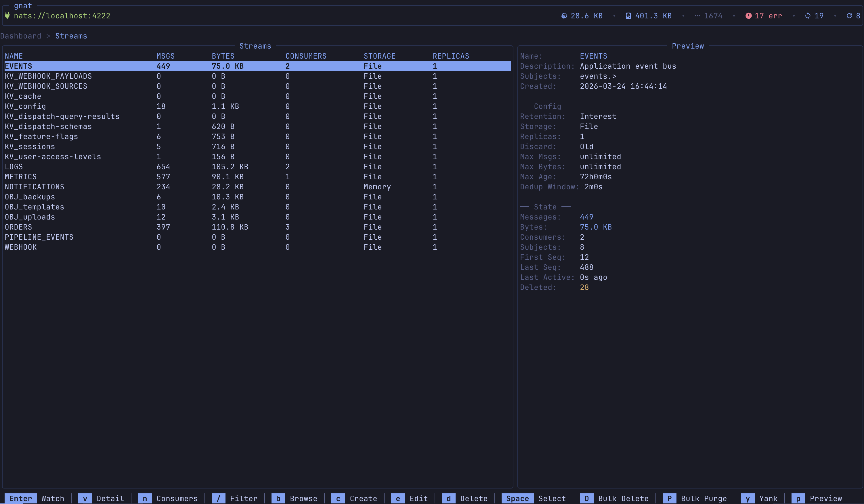Click the sync arrows icon showing 19
Screen dimensions: 864x504
pyautogui.click(x=808, y=16)
